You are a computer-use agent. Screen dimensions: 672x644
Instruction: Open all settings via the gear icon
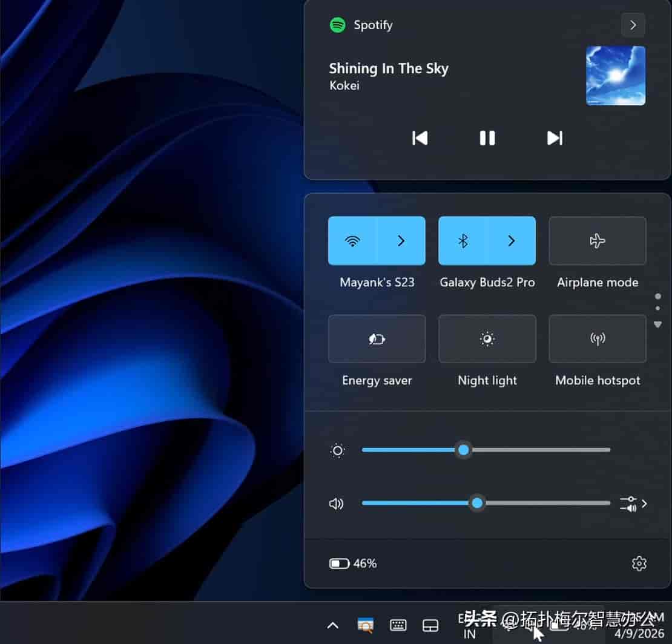pos(639,563)
